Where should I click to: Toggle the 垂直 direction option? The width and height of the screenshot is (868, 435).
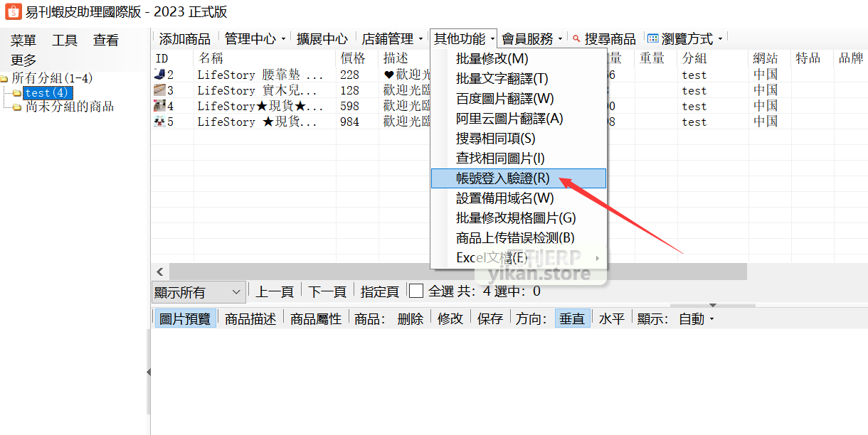pyautogui.click(x=572, y=319)
